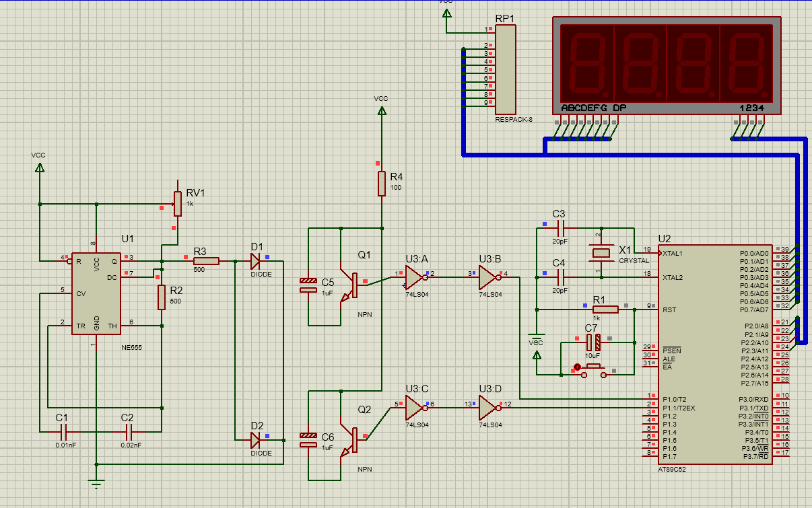Click the P2.7/A15 pin label
The width and height of the screenshot is (812, 508).
point(756,383)
